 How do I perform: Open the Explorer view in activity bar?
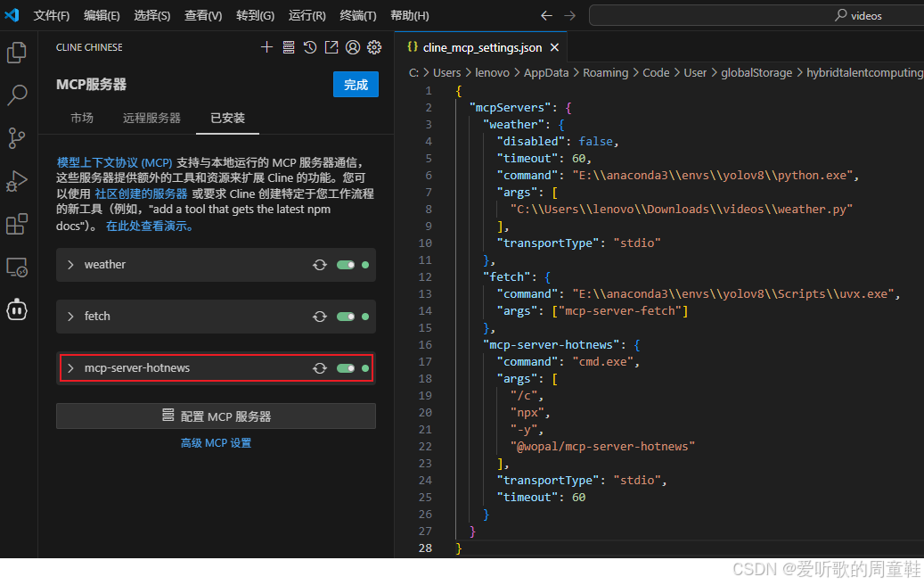(17, 53)
